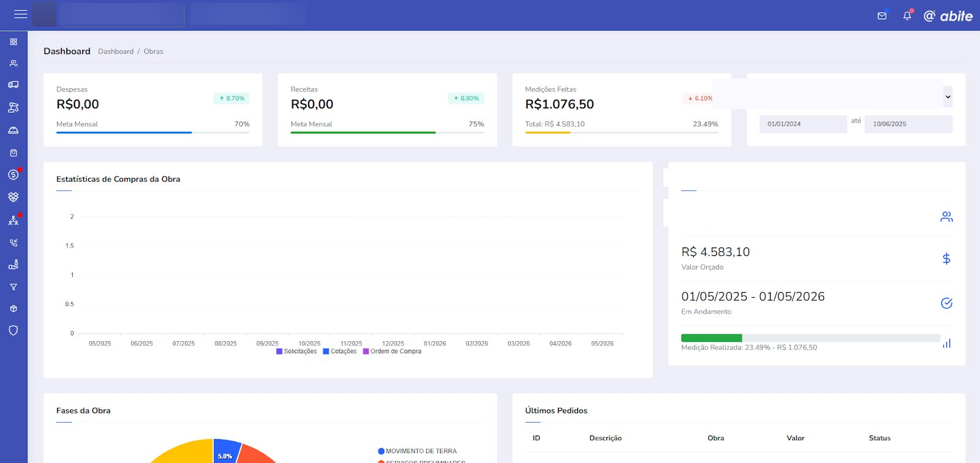
Task: Click the ID column header in Últimos Pedidos
Action: tap(536, 438)
